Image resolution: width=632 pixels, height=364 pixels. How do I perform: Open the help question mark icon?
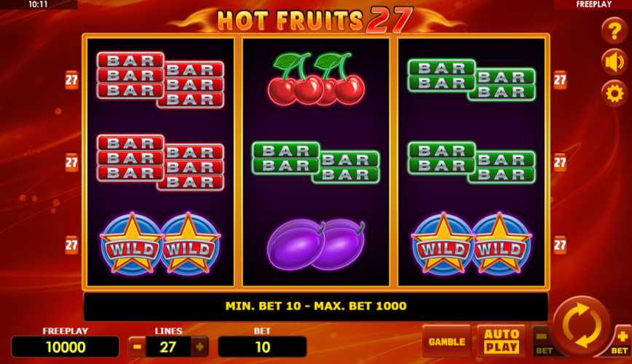(x=614, y=31)
